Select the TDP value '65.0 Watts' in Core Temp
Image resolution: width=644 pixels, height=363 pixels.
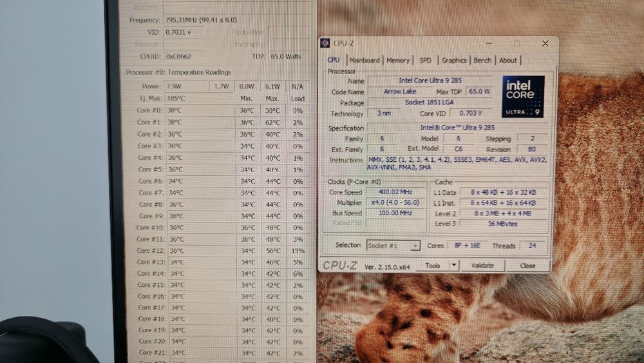pos(286,56)
